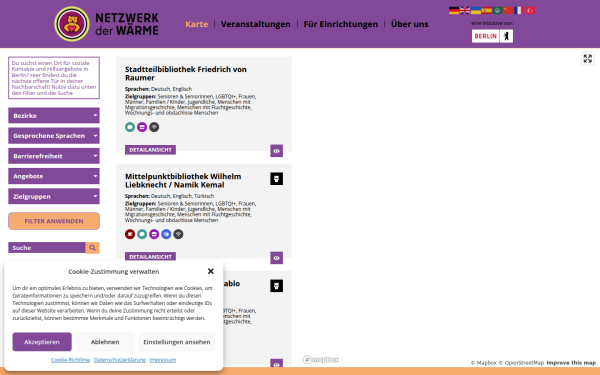This screenshot has width=600, height=375.
Task: Expand the Gesprochene Sprachen dropdown
Action: coord(54,136)
